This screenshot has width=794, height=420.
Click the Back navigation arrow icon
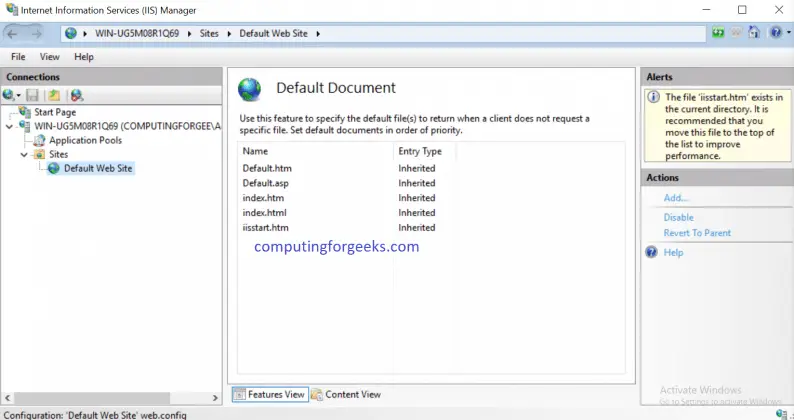tap(12, 34)
